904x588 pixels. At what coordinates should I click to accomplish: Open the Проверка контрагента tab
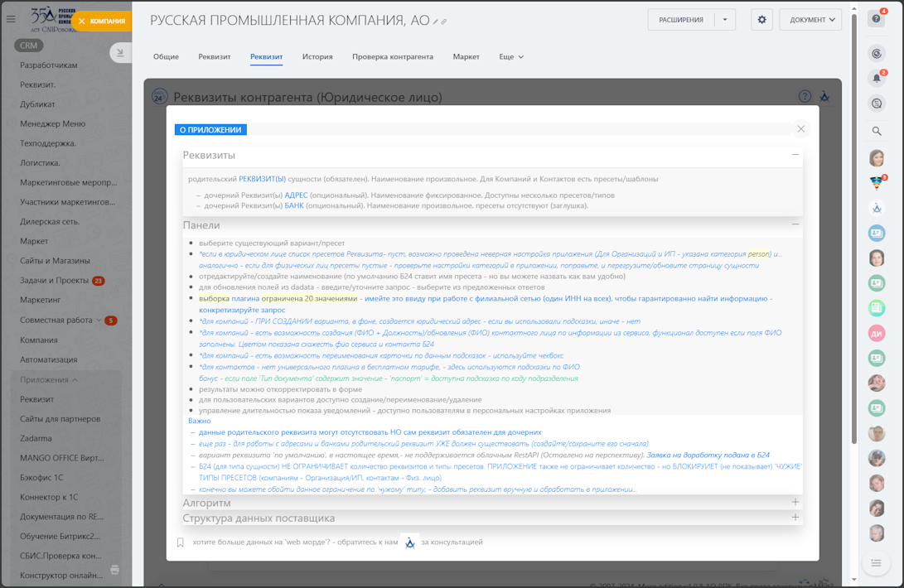click(x=392, y=57)
